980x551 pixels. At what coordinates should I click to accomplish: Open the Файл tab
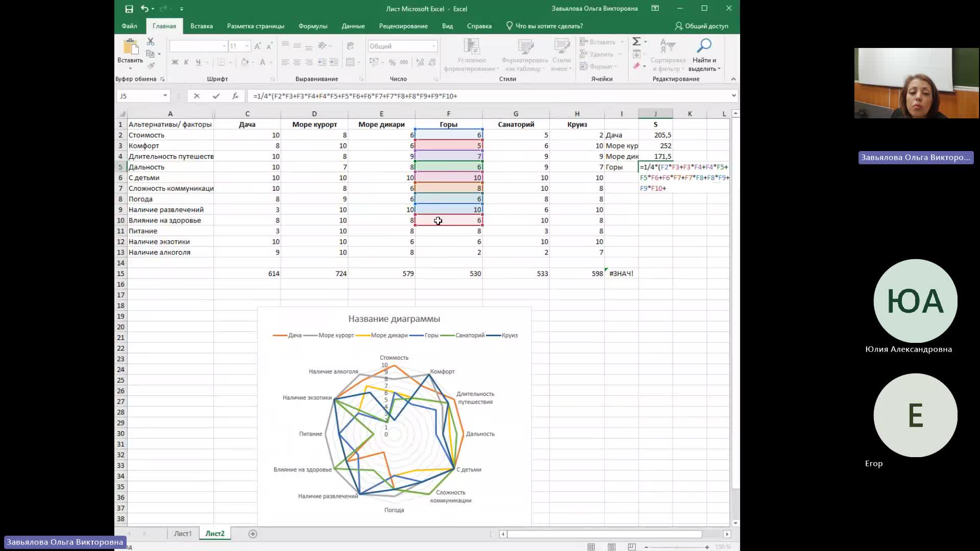tap(129, 26)
